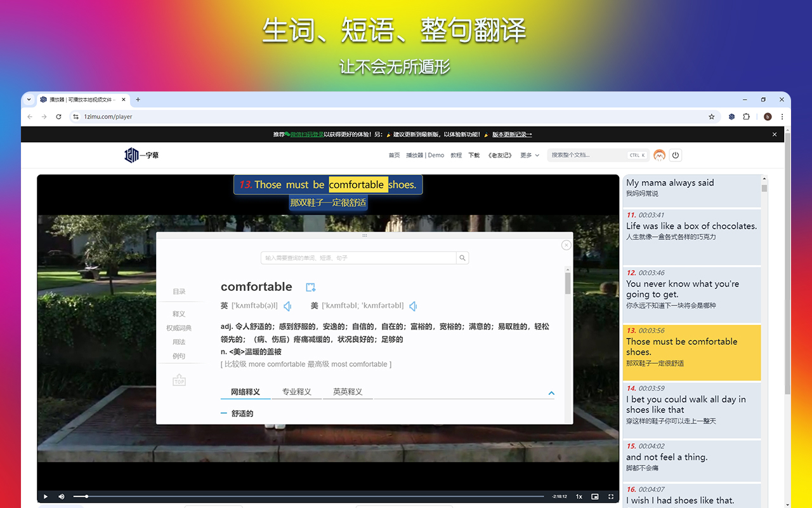Open the 《老友记》 menu item
Image resolution: width=812 pixels, height=508 pixels.
499,154
